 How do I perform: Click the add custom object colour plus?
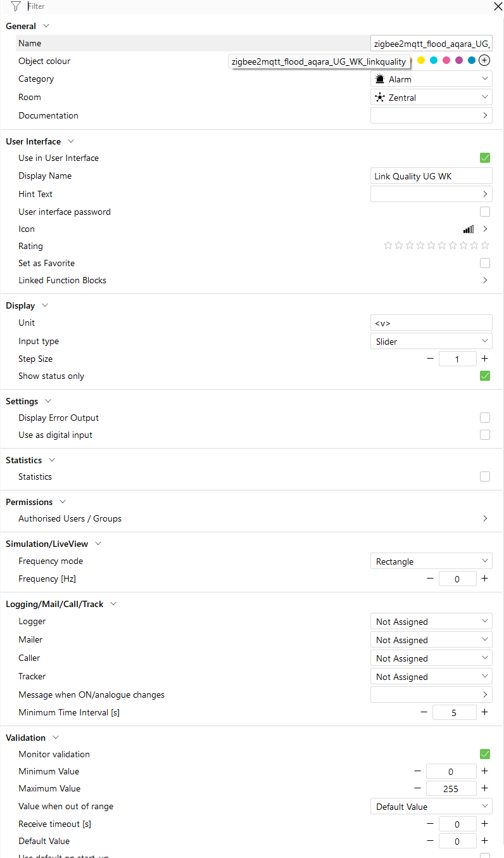(x=484, y=61)
